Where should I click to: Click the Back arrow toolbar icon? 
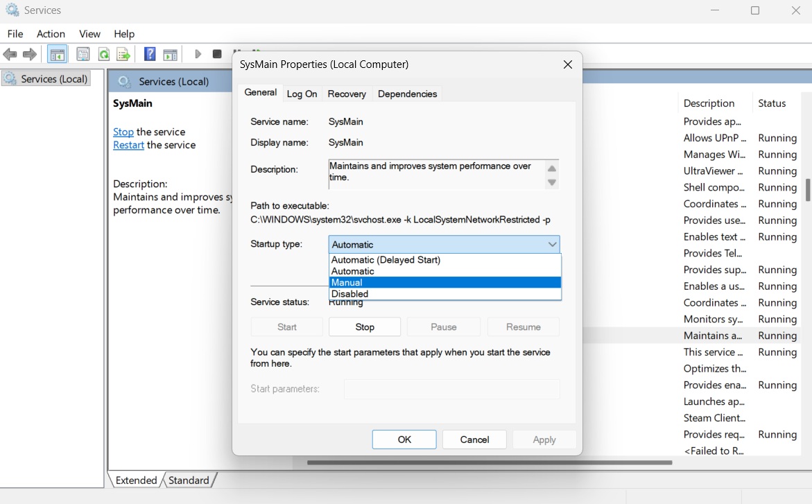10,54
